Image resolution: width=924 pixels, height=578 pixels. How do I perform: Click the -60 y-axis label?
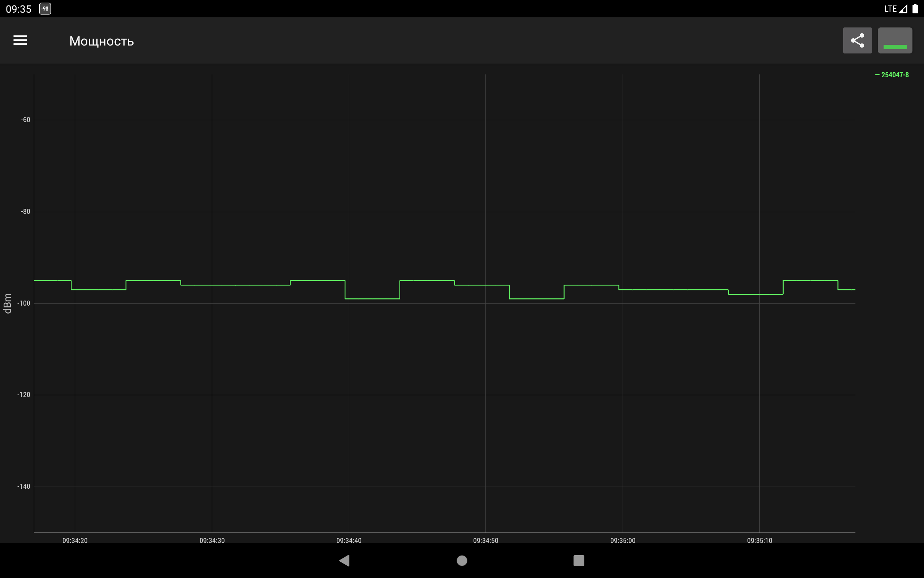(x=25, y=120)
